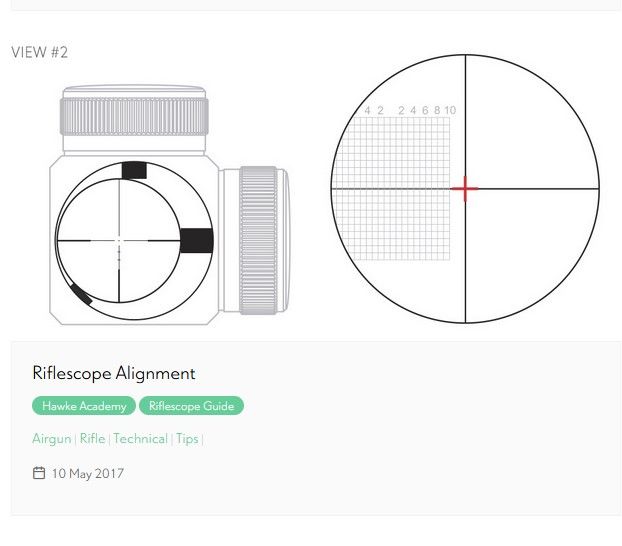Image resolution: width=622 pixels, height=546 pixels.
Task: Open the Riflescope Guide tag
Action: 191,406
